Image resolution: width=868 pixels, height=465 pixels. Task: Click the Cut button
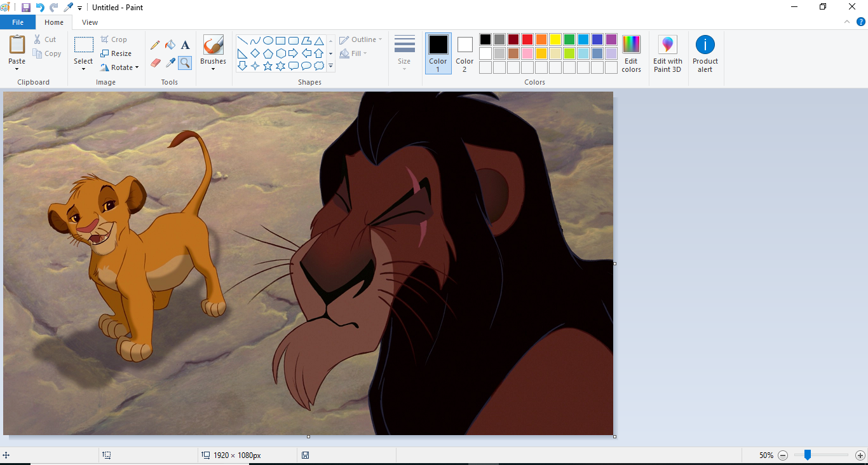pyautogui.click(x=45, y=39)
